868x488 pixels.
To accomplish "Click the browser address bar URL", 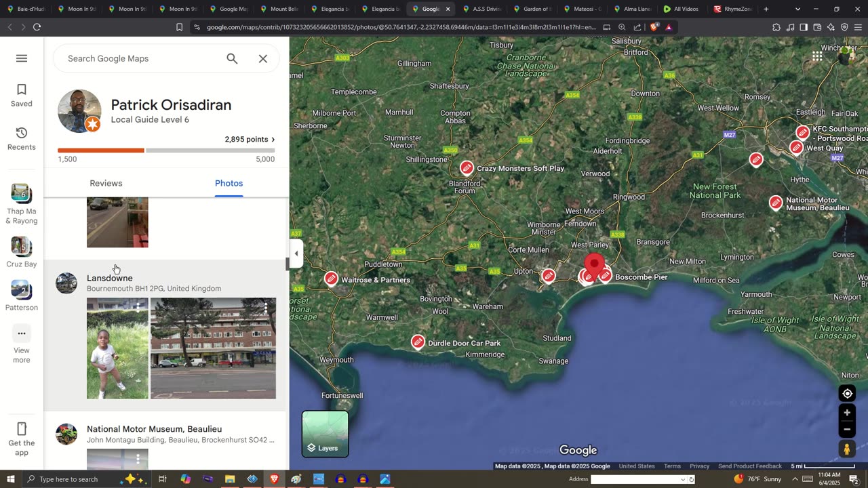I will (401, 27).
